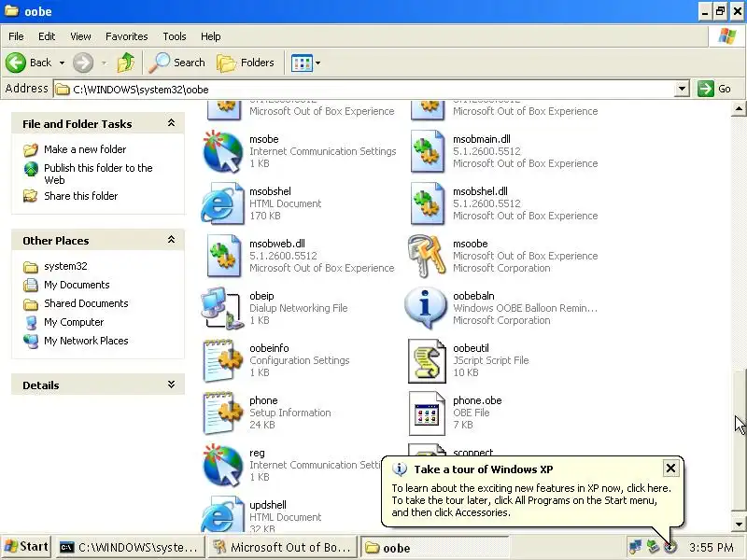Select the updshell HTML document icon

click(x=222, y=514)
